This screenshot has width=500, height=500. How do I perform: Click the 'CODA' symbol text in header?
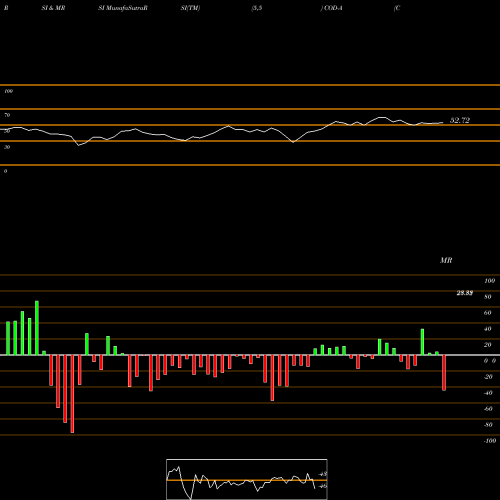(333, 8)
